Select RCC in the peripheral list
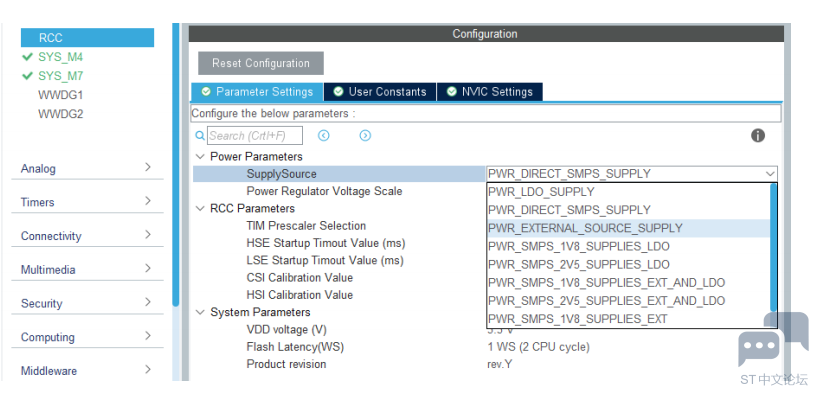Image resolution: width=817 pixels, height=395 pixels. pyautogui.click(x=87, y=38)
